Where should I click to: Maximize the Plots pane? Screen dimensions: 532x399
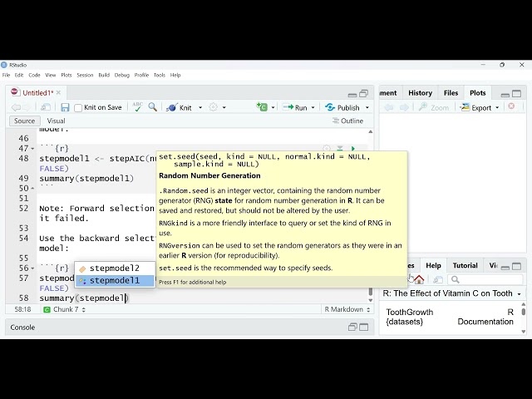pos(516,94)
